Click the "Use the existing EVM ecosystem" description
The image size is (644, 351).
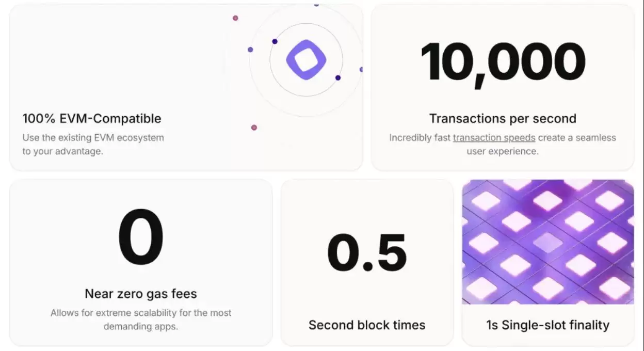pos(93,138)
